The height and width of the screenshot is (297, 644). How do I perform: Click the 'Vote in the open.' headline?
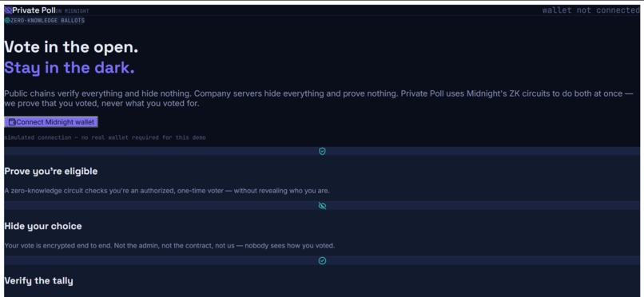(x=71, y=47)
